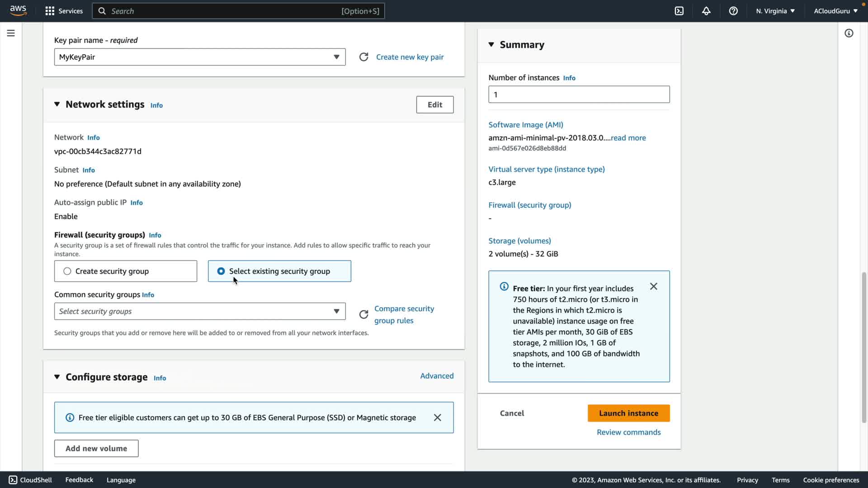
Task: Open the N. Virginia region menu
Action: [x=775, y=11]
